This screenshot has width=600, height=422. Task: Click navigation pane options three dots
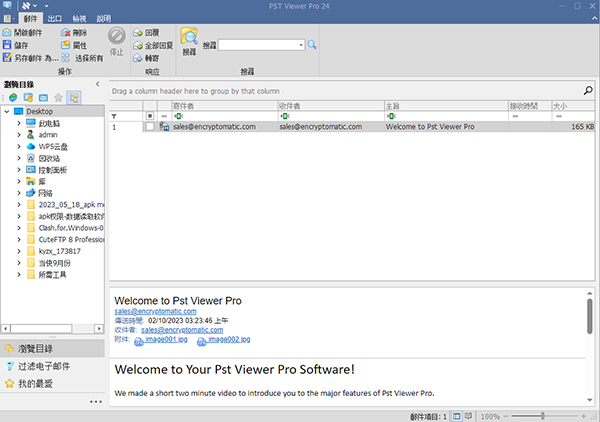96,401
